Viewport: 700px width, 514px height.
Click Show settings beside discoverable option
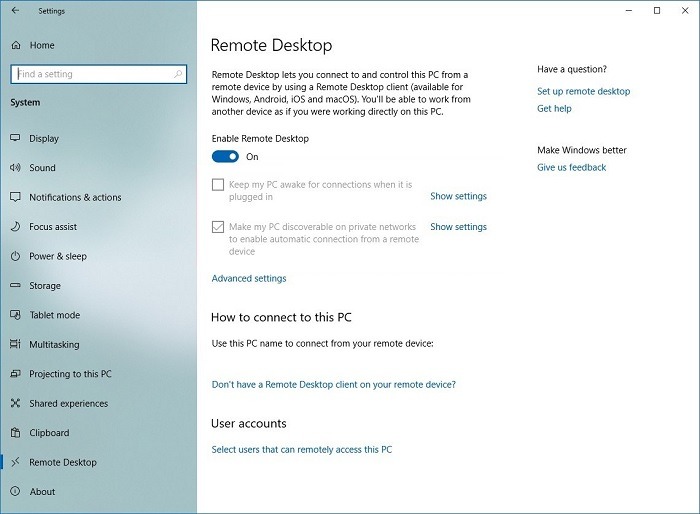(458, 227)
